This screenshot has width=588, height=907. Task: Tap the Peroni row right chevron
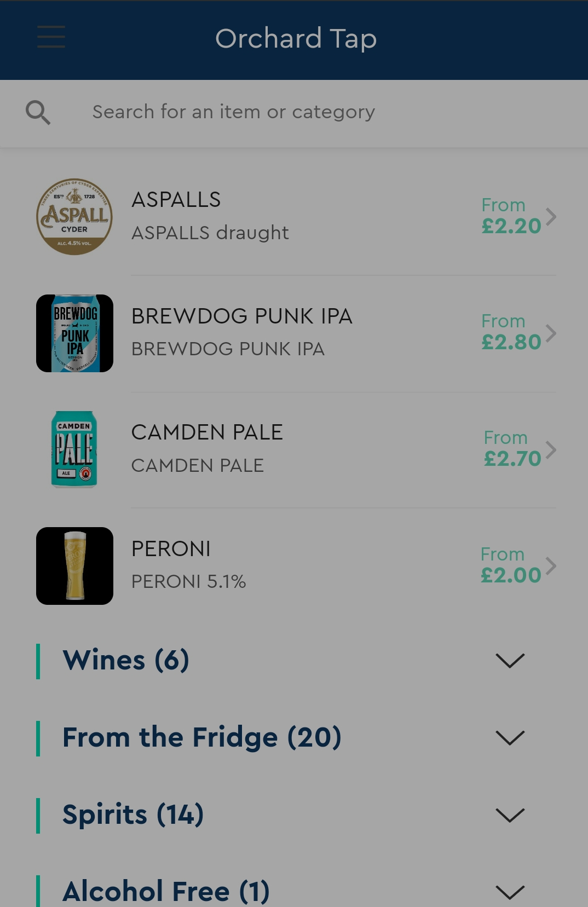pos(551,566)
